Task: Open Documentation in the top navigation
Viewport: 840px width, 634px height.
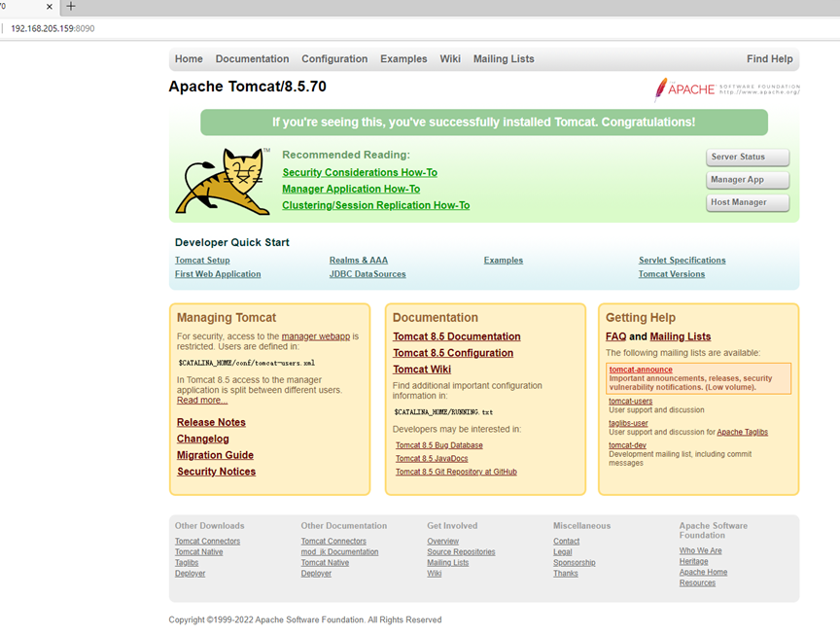Action: click(253, 59)
